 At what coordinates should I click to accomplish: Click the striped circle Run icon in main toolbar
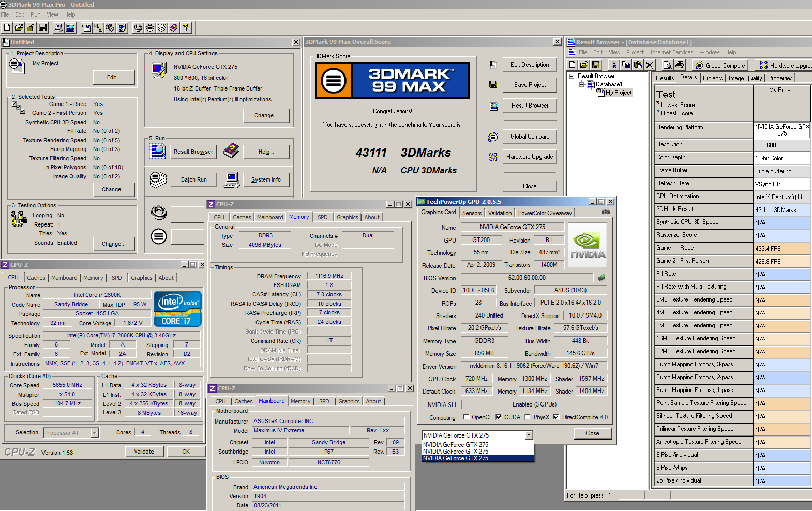pos(150,27)
